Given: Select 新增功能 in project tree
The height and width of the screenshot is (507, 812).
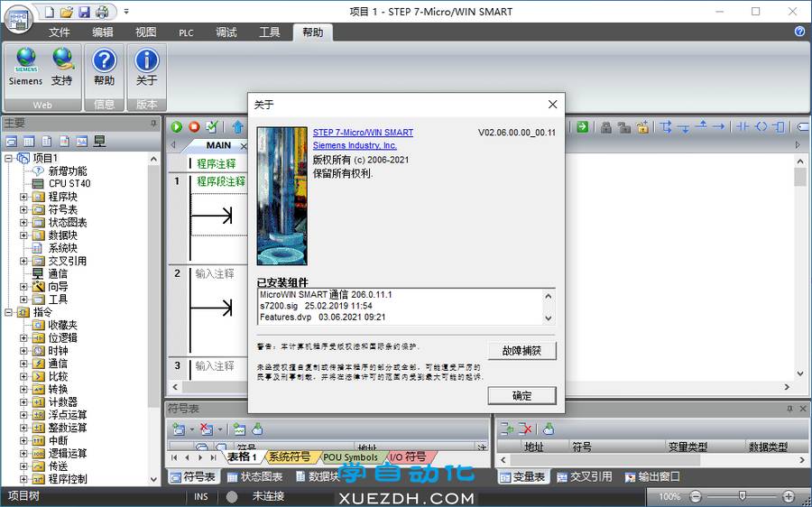Looking at the screenshot, I should click(x=68, y=171).
